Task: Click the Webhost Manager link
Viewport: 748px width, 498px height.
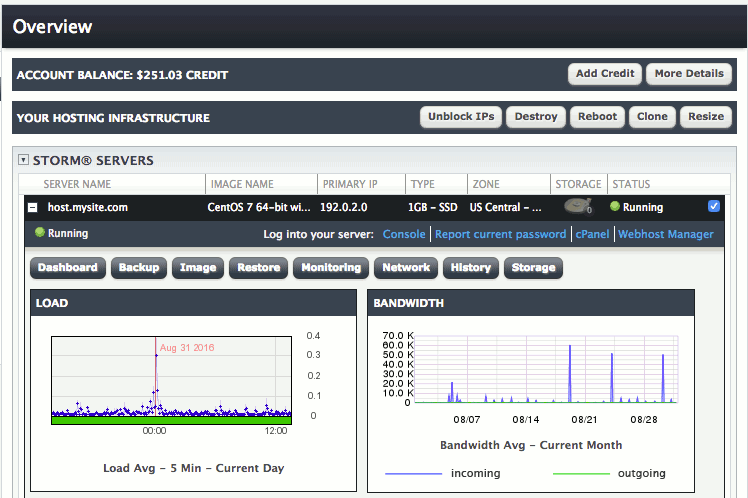Action: (x=666, y=234)
